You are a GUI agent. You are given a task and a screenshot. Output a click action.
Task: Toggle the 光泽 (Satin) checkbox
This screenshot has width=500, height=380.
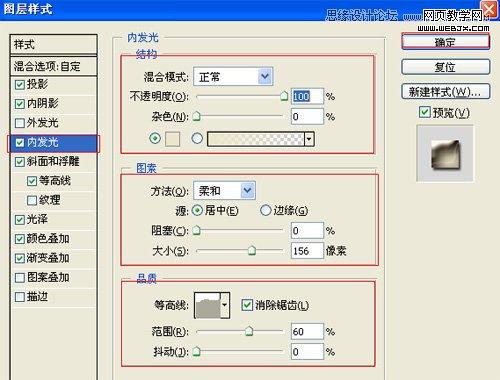click(x=20, y=220)
